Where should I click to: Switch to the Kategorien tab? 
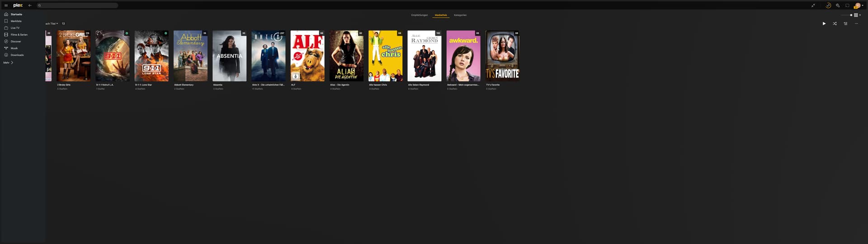[x=460, y=15]
